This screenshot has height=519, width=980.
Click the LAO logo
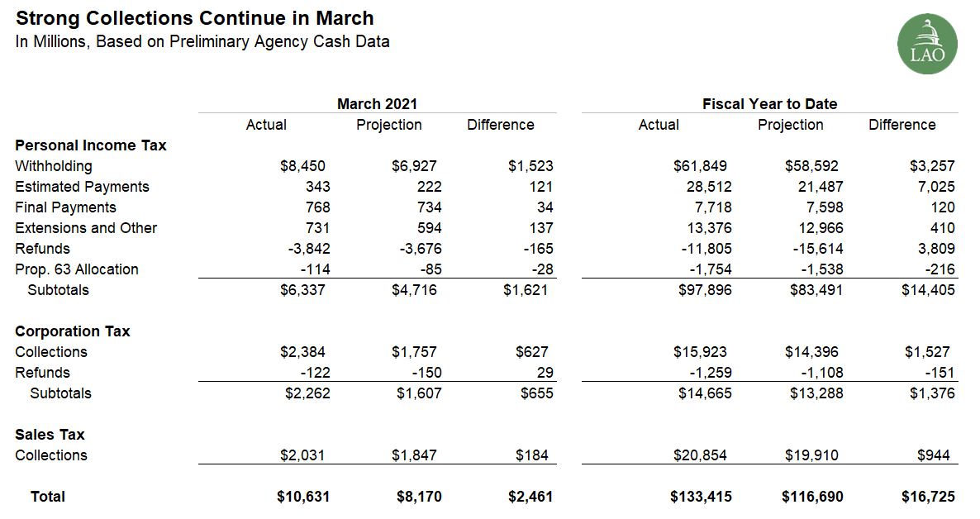click(x=927, y=43)
